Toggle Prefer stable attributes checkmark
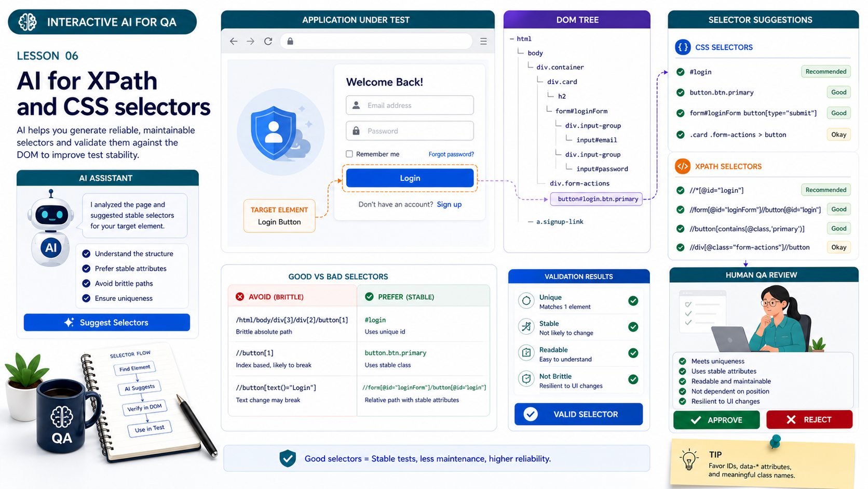 point(86,269)
